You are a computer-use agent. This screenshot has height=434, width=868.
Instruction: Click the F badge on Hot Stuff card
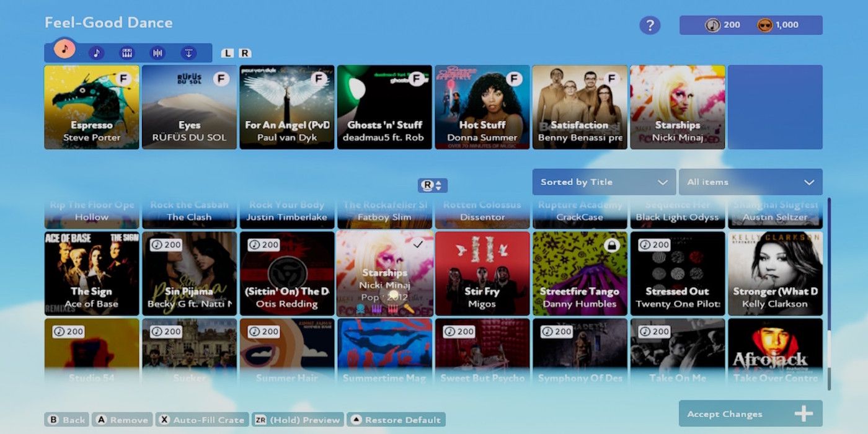[514, 79]
